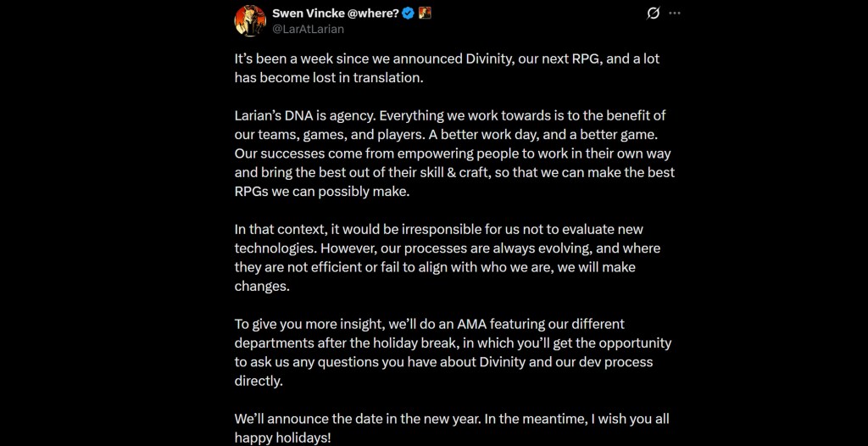Click the line starting "technologies. However"
Image resolution: width=868 pixels, height=446 pixels.
[x=448, y=248]
